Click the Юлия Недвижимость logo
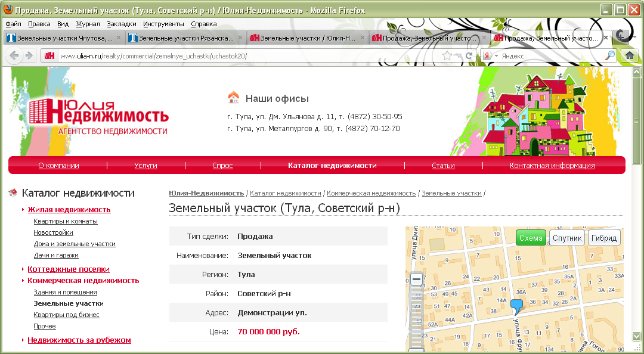The width and height of the screenshot is (644, 354). pyautogui.click(x=98, y=116)
